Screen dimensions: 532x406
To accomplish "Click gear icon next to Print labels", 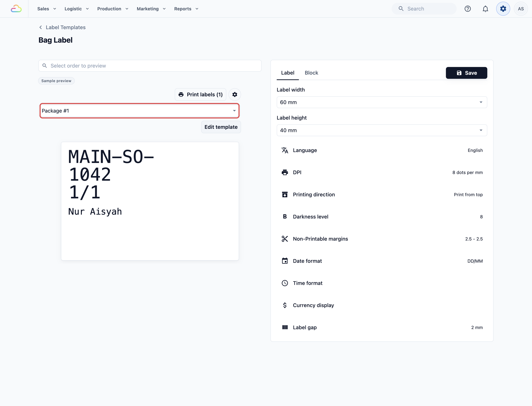I will pos(234,94).
